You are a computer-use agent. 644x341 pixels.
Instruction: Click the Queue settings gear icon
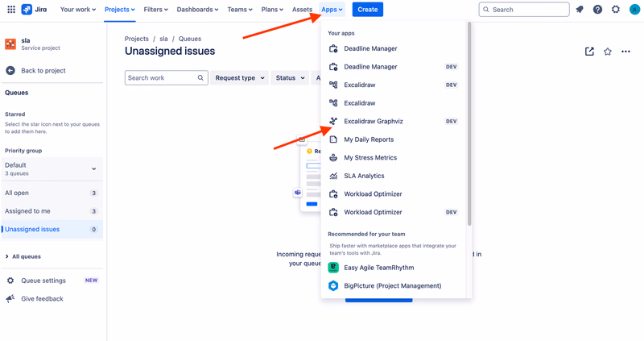[10, 281]
